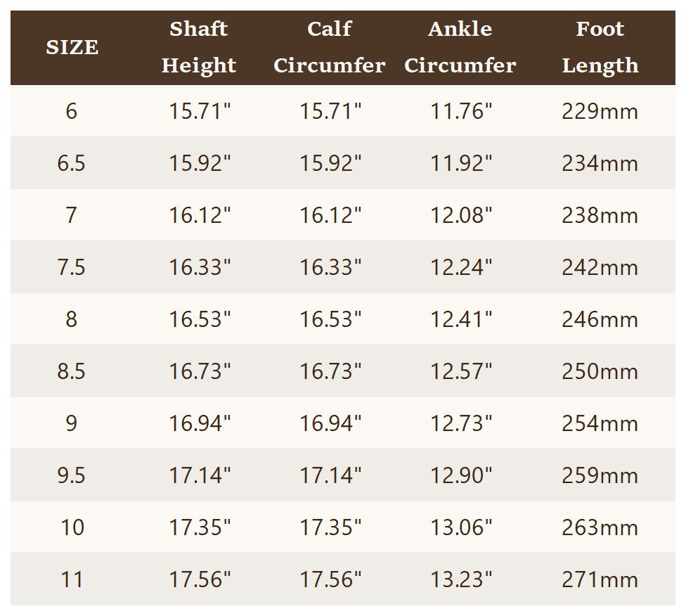The height and width of the screenshot is (616, 686).
Task: Click the Ankle Circumfer column header
Action: pyautogui.click(x=460, y=47)
